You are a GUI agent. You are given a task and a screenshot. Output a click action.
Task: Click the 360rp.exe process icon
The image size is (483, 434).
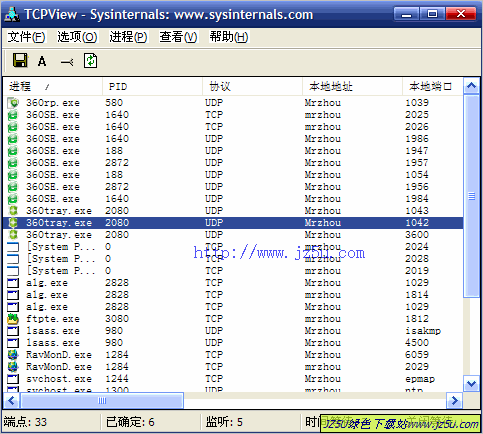click(13, 103)
